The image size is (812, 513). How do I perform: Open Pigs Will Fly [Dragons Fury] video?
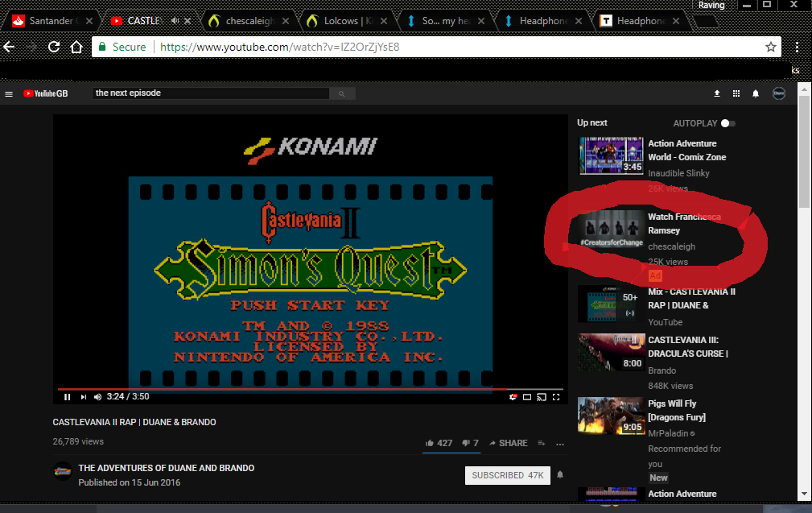pyautogui.click(x=677, y=411)
